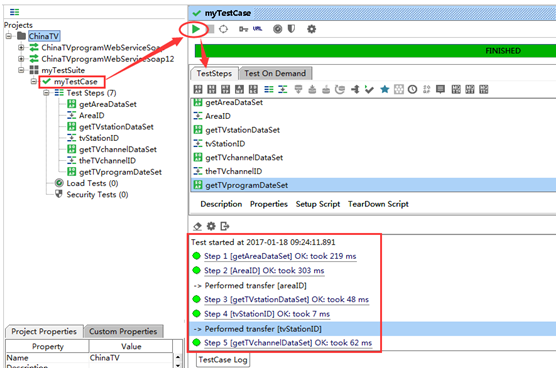
Task: Add Conditional Goto branching arrow icon
Action: 355,89
